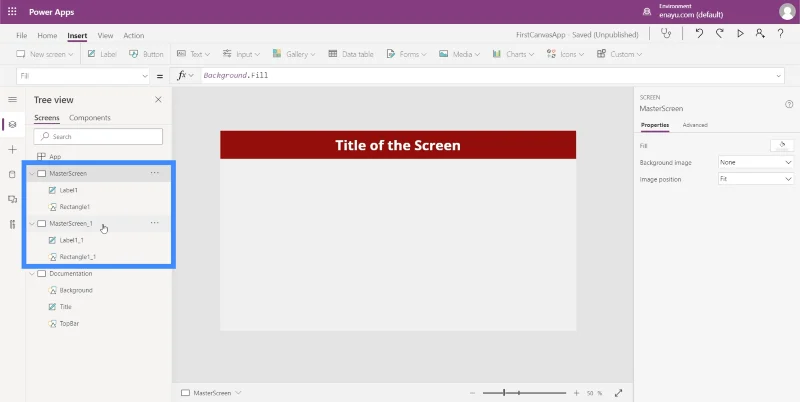This screenshot has height=402, width=800.
Task: Open the fx function dropdown
Action: tap(186, 76)
